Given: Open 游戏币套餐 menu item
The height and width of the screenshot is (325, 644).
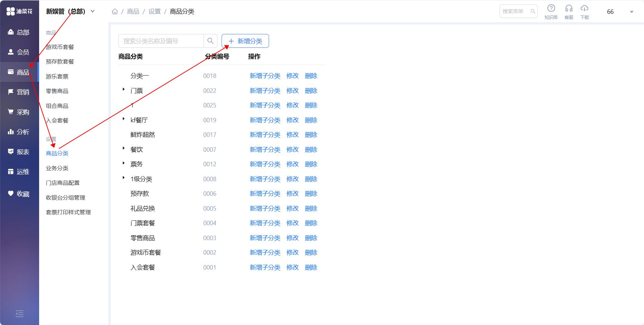Looking at the screenshot, I should pos(60,47).
